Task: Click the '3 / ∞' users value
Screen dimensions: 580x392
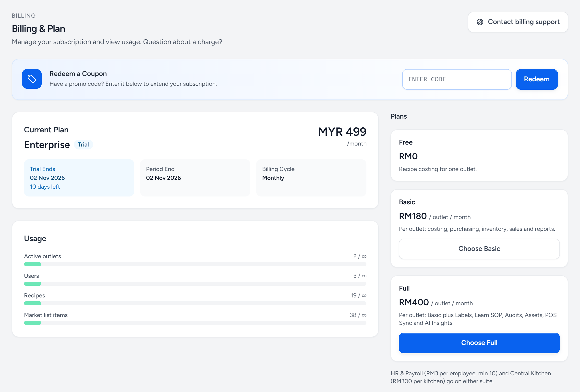Action: pos(360,276)
